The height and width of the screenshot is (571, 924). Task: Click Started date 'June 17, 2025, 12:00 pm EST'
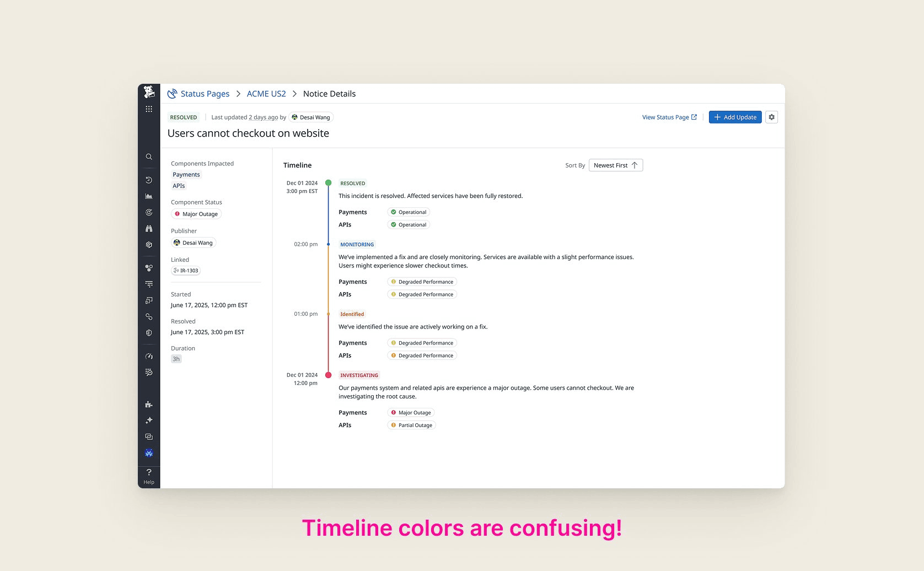[209, 305]
